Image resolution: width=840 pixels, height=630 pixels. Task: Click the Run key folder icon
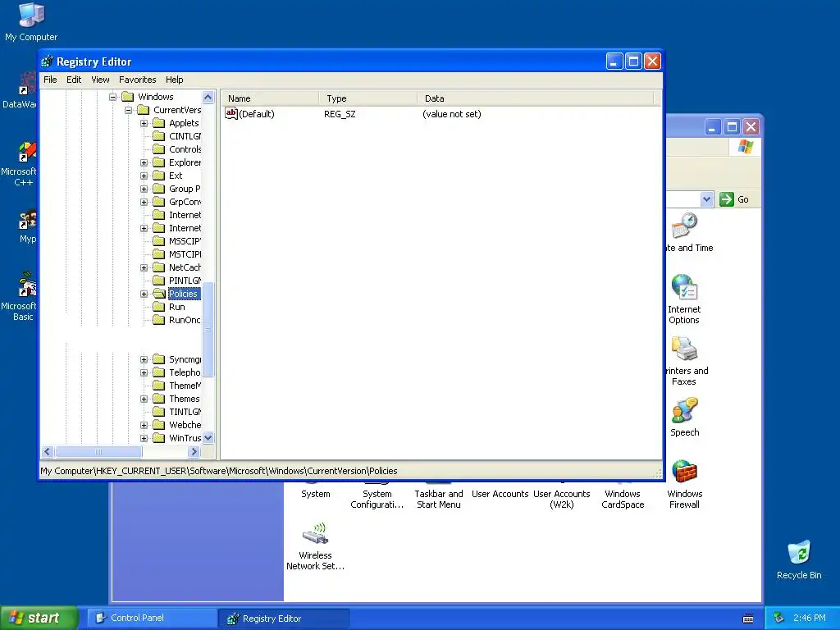click(158, 307)
